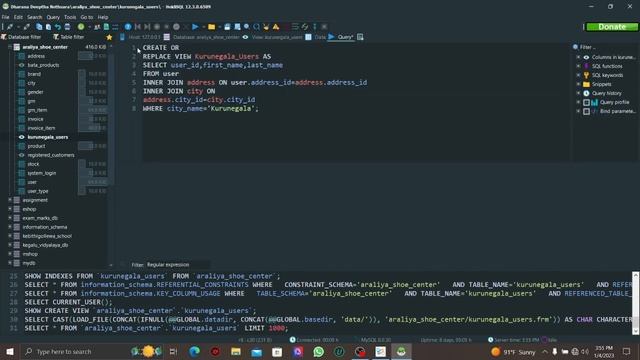Open a new query tab icon
This screenshot has width=640, height=360.
click(360, 37)
